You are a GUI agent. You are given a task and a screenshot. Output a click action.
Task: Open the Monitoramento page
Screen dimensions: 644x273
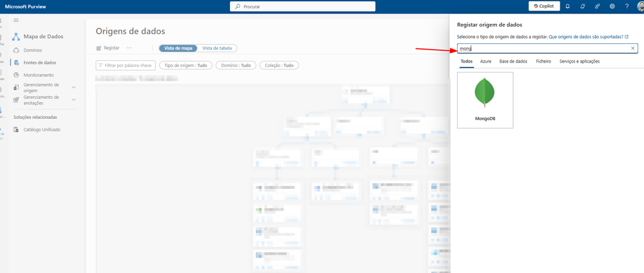[39, 75]
